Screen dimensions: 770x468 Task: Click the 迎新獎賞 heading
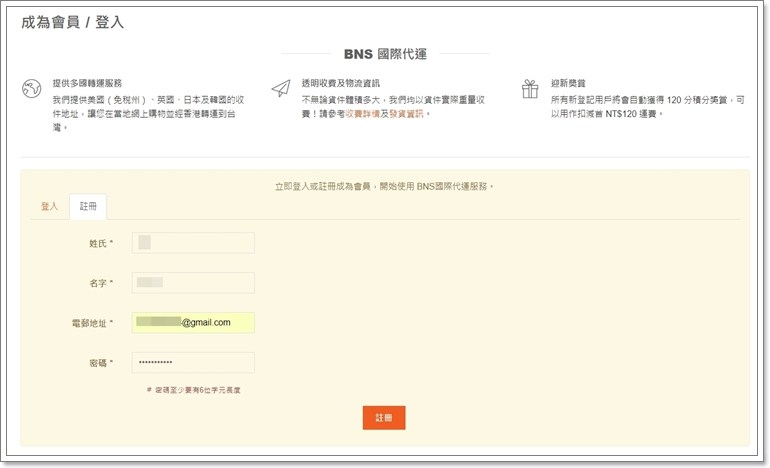(x=570, y=83)
